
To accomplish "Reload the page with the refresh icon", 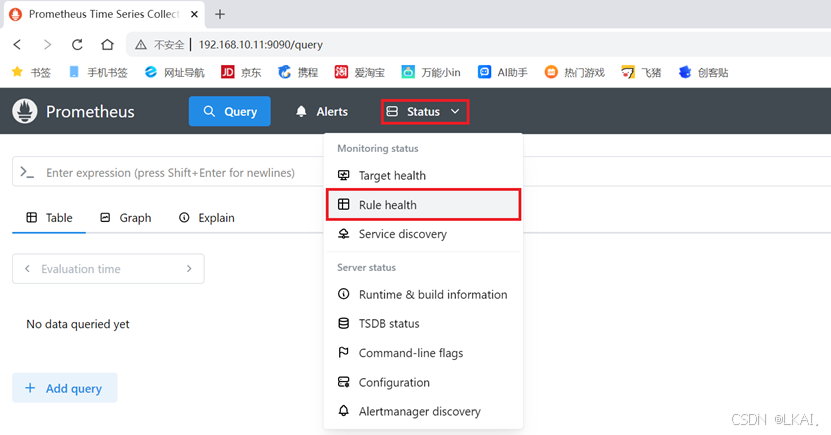I will click(x=77, y=45).
